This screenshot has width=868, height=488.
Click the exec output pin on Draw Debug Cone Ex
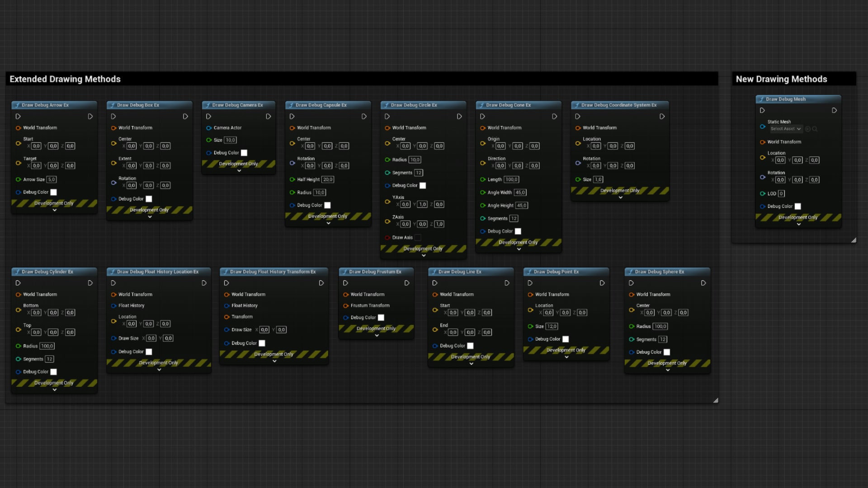[554, 116]
